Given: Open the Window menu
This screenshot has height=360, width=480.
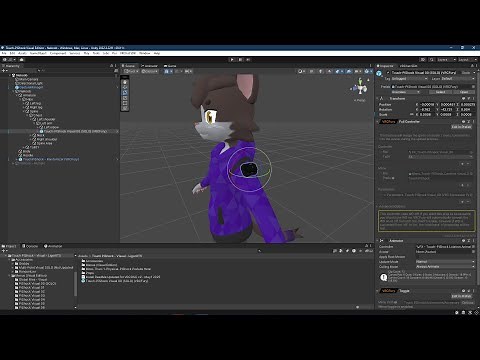Looking at the screenshot, I should pos(145,53).
